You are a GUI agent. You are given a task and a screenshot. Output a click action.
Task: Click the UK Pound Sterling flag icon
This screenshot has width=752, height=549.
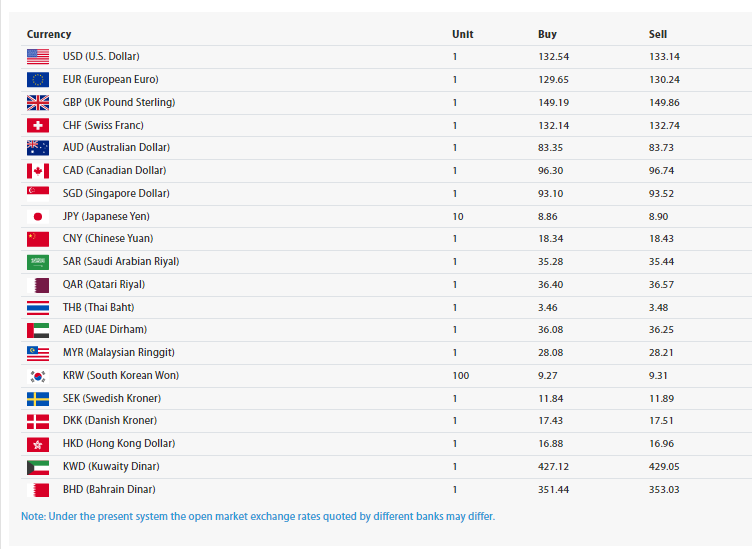pyautogui.click(x=38, y=102)
